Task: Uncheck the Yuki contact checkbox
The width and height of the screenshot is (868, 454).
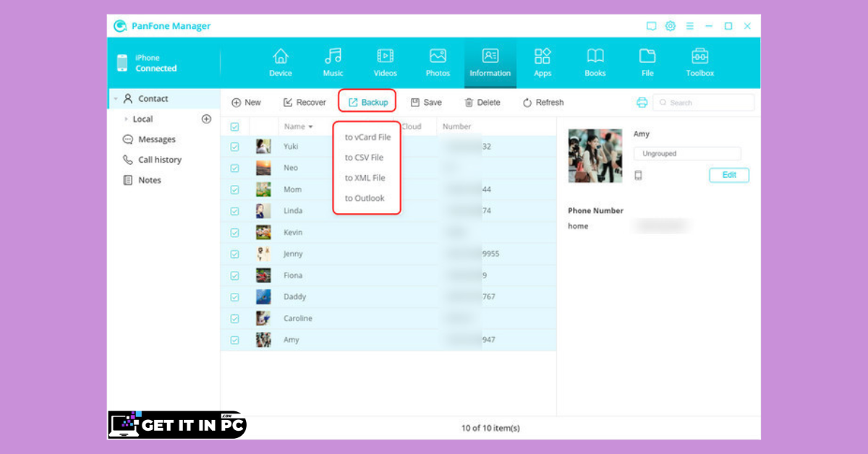Action: click(x=234, y=147)
